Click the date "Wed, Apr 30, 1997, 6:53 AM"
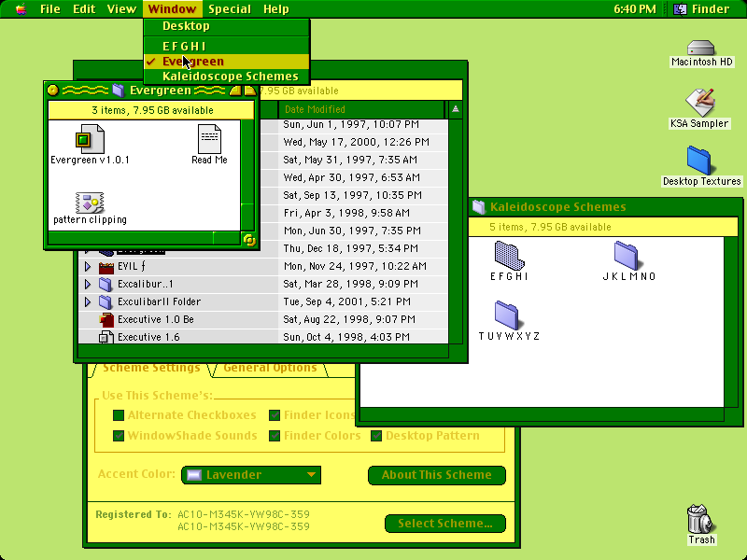This screenshot has height=560, width=747. [x=352, y=177]
